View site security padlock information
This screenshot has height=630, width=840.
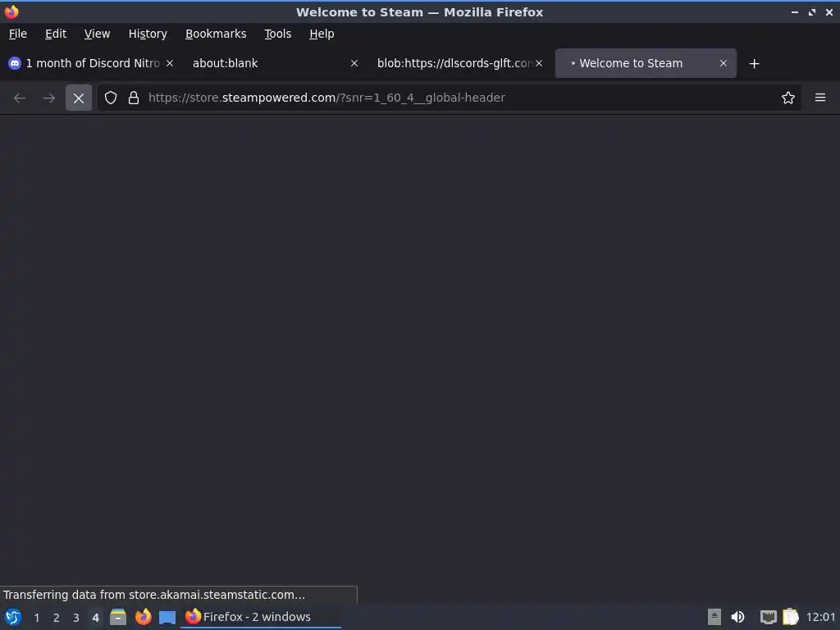point(134,98)
